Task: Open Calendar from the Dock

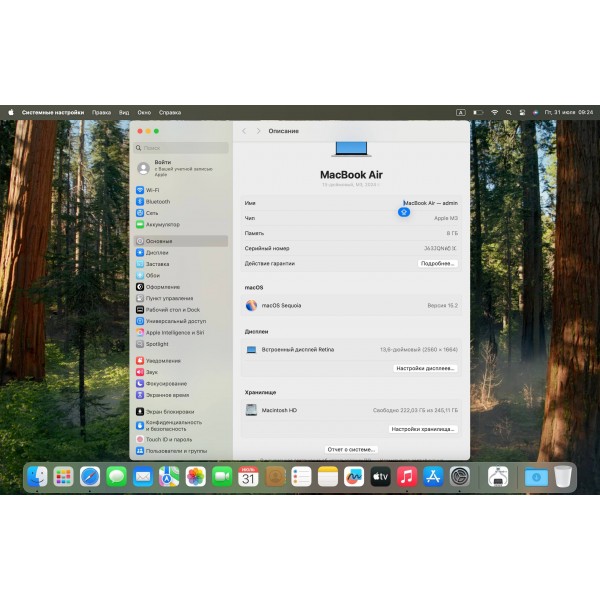Action: [x=248, y=477]
